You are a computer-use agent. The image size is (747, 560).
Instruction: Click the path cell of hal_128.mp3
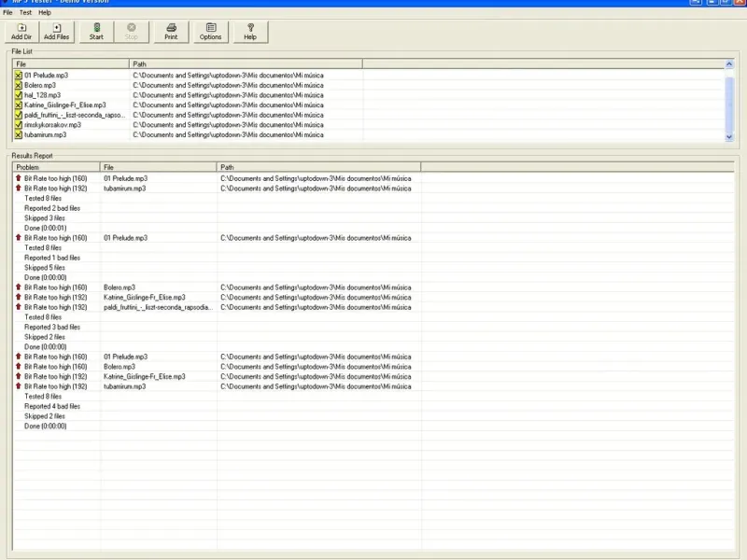pyautogui.click(x=228, y=95)
